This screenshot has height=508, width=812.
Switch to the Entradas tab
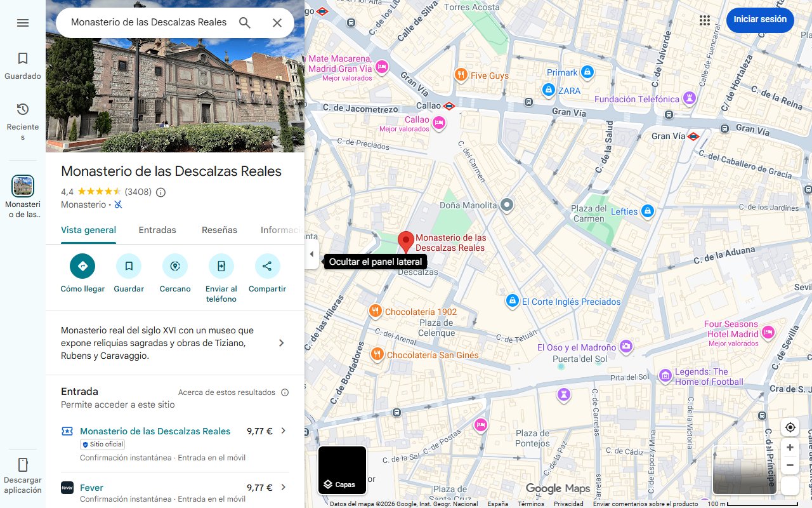coord(157,230)
